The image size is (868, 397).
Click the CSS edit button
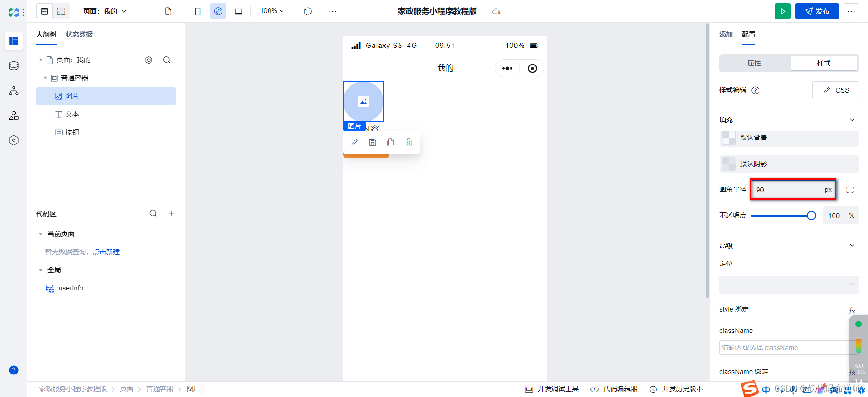coord(835,90)
